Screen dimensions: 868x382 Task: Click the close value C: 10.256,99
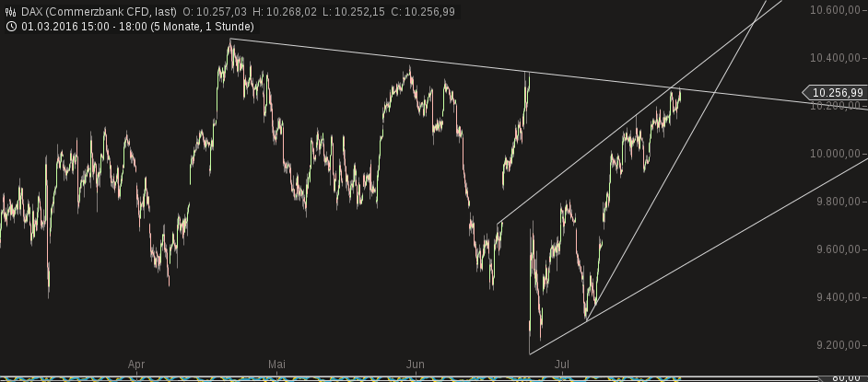coord(422,12)
